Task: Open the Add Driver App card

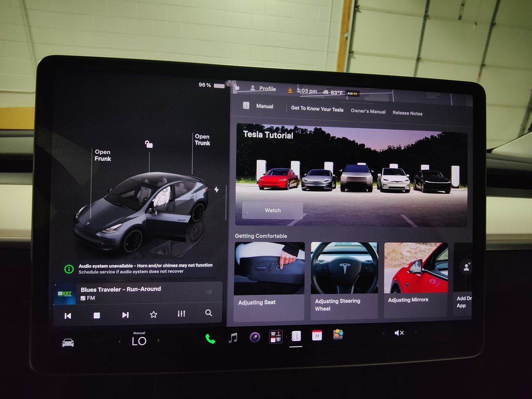Action: pyautogui.click(x=463, y=279)
